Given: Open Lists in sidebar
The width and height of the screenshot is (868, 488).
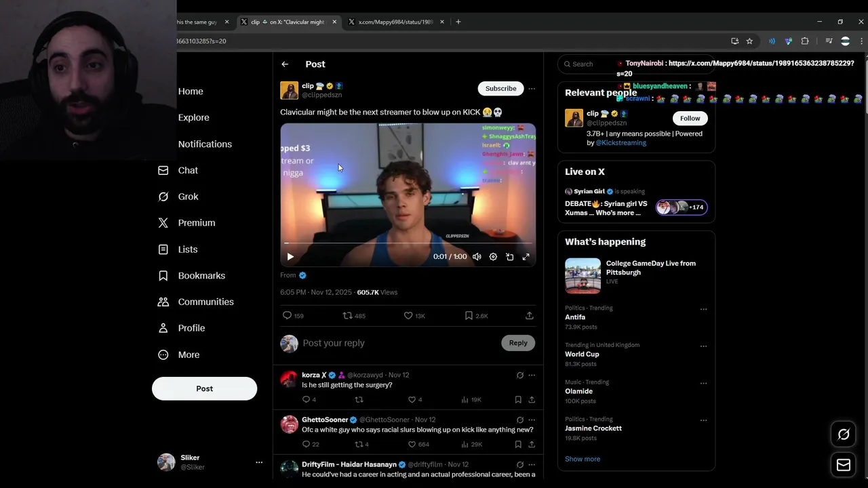Looking at the screenshot, I should (x=178, y=249).
